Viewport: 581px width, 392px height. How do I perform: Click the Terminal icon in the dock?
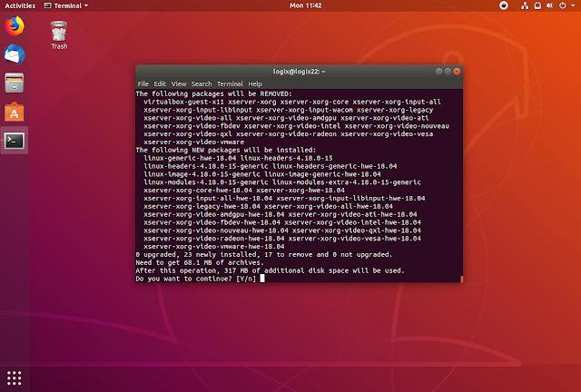[15, 140]
